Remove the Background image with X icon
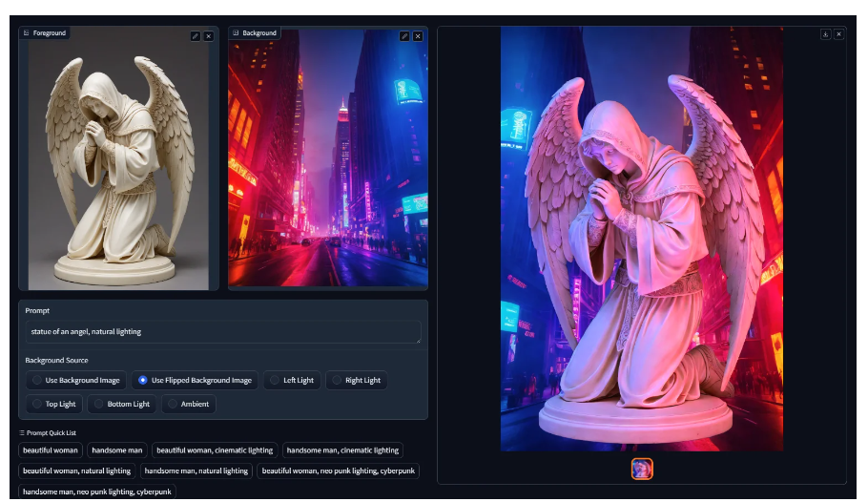 coord(417,36)
